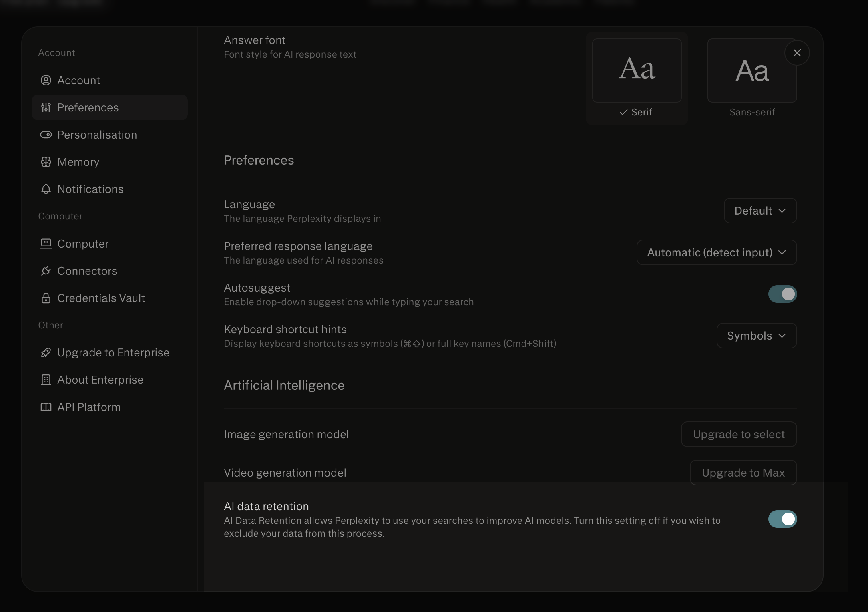Click Upgrade to Max for video model
Image resolution: width=868 pixels, height=612 pixels.
(743, 473)
